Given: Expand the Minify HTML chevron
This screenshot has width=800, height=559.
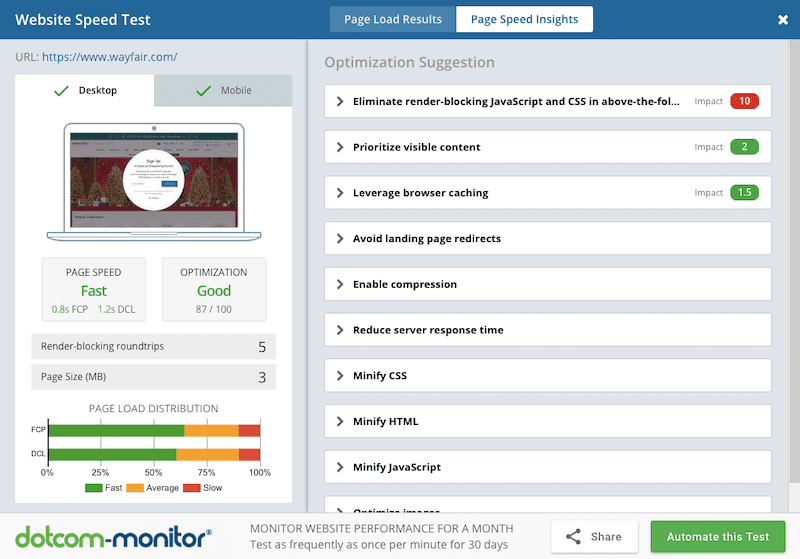Looking at the screenshot, I should point(340,421).
